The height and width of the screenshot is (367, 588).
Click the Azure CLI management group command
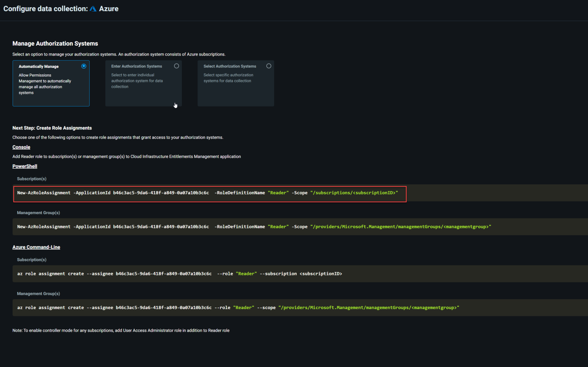click(237, 307)
